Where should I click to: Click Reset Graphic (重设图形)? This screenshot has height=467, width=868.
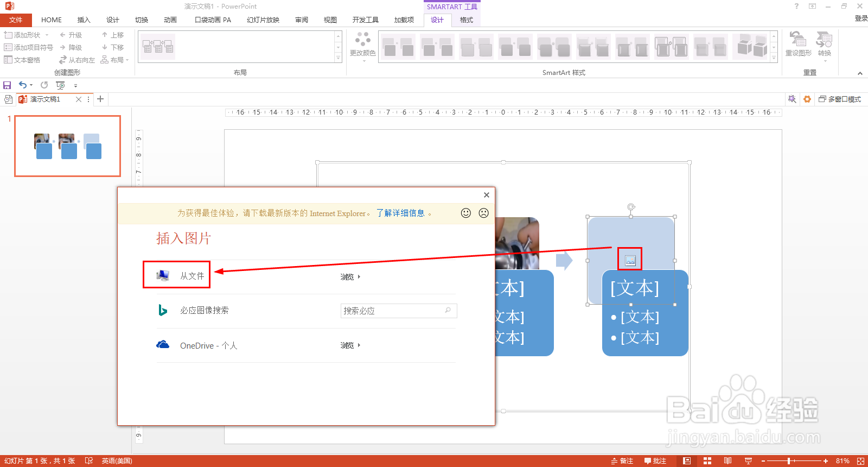799,44
